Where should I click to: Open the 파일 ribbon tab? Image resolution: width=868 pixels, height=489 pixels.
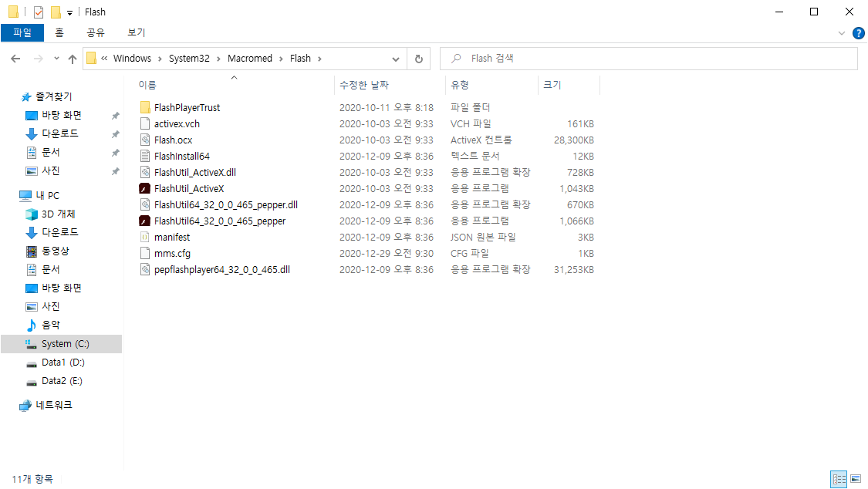point(22,32)
